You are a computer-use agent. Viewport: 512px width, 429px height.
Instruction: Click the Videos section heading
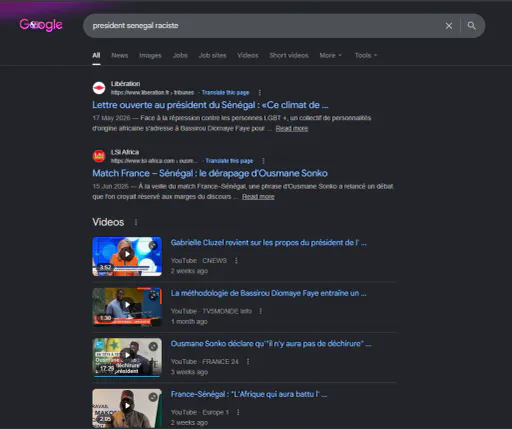pyautogui.click(x=108, y=222)
